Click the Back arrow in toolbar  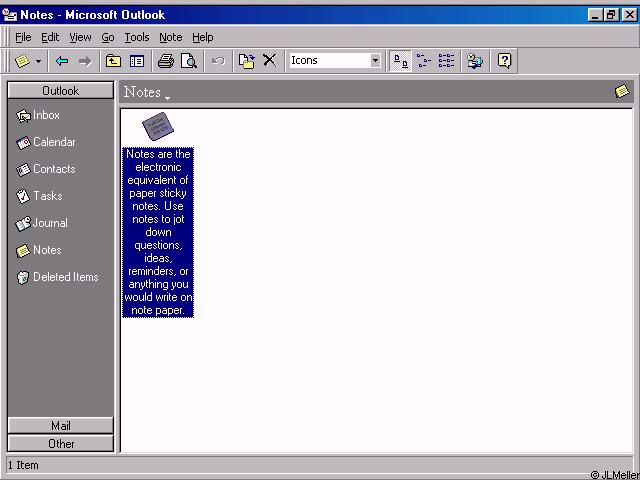click(x=62, y=61)
